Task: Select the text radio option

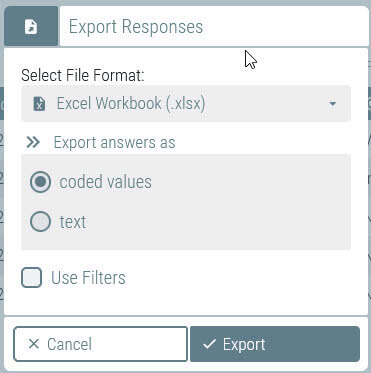Action: [x=40, y=222]
